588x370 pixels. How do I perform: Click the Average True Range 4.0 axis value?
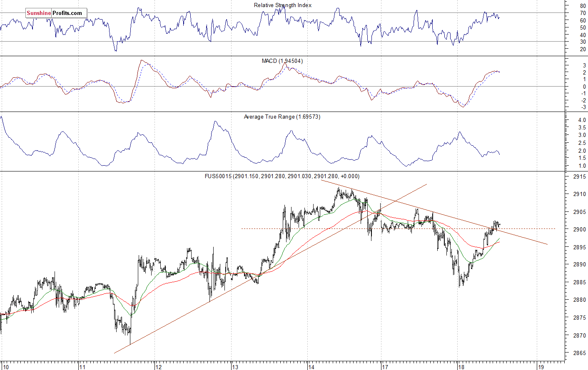582,120
